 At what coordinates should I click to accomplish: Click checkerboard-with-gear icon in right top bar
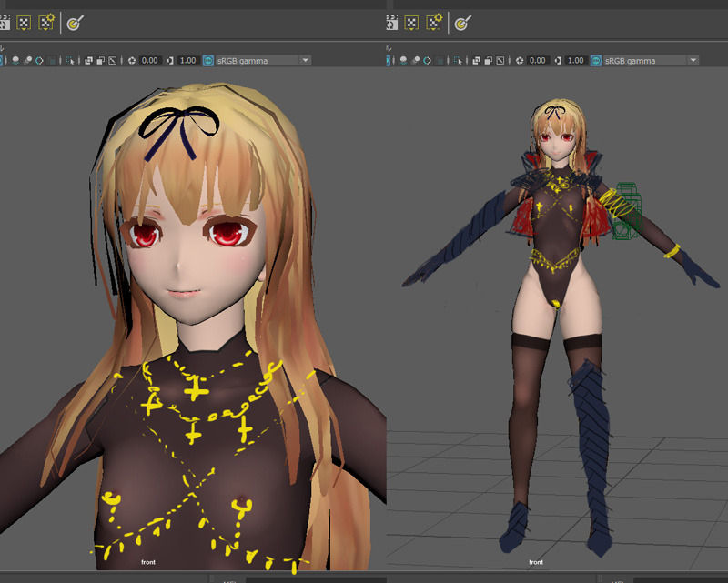434,22
